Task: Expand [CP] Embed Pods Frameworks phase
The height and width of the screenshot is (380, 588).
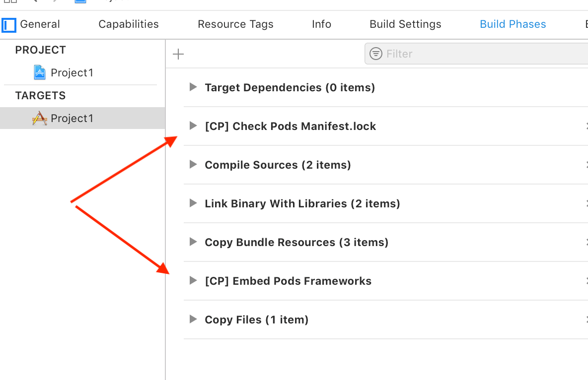Action: (193, 281)
